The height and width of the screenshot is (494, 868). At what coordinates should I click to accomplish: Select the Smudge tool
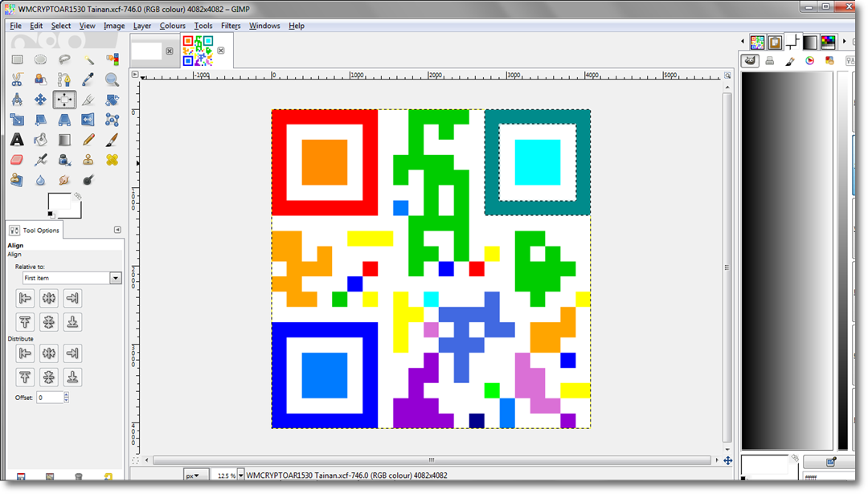click(64, 180)
